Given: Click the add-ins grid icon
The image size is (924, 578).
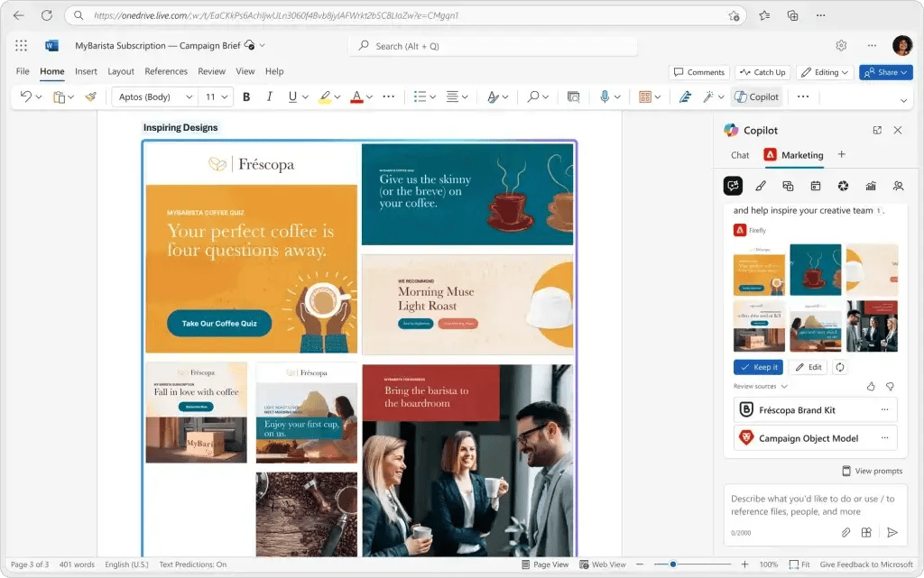Looking at the screenshot, I should click(645, 97).
